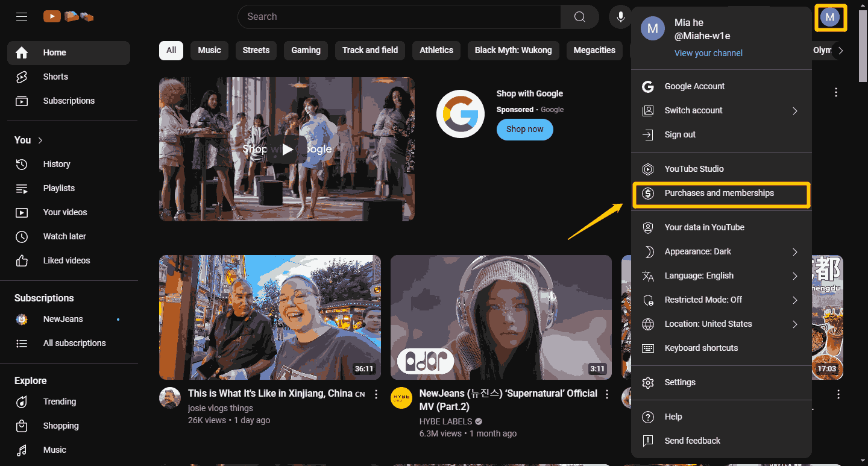Click the Shop now button
The width and height of the screenshot is (868, 466).
pyautogui.click(x=524, y=129)
